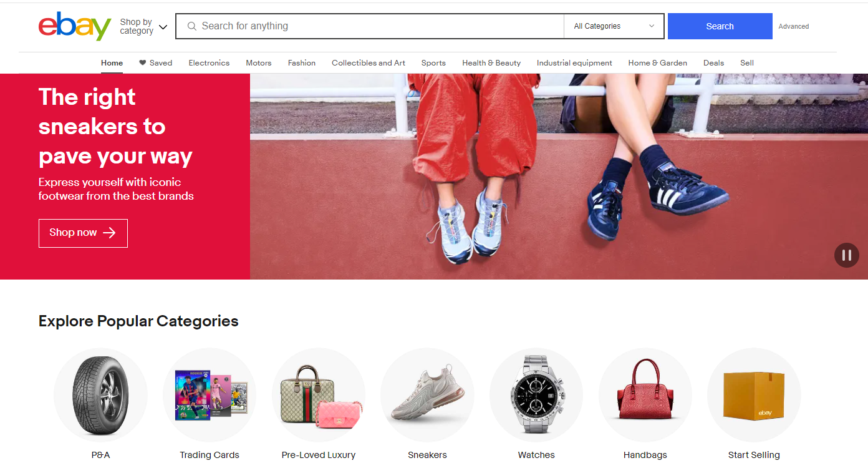Select the Trading Cards category image
868x463 pixels.
tap(210, 395)
